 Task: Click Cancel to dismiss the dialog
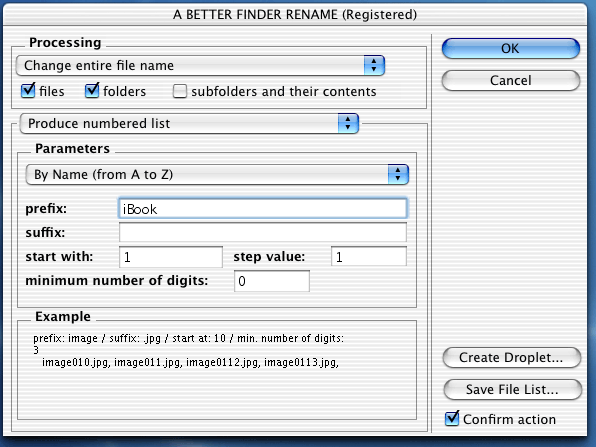(510, 81)
